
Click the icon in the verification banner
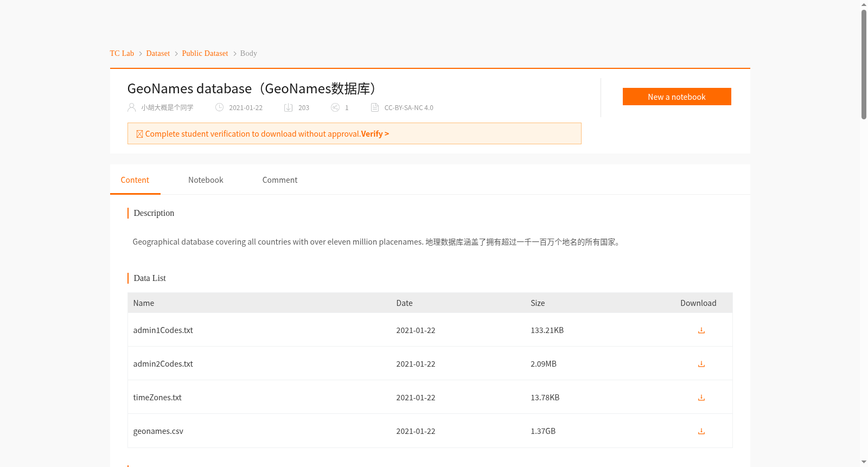coord(139,134)
